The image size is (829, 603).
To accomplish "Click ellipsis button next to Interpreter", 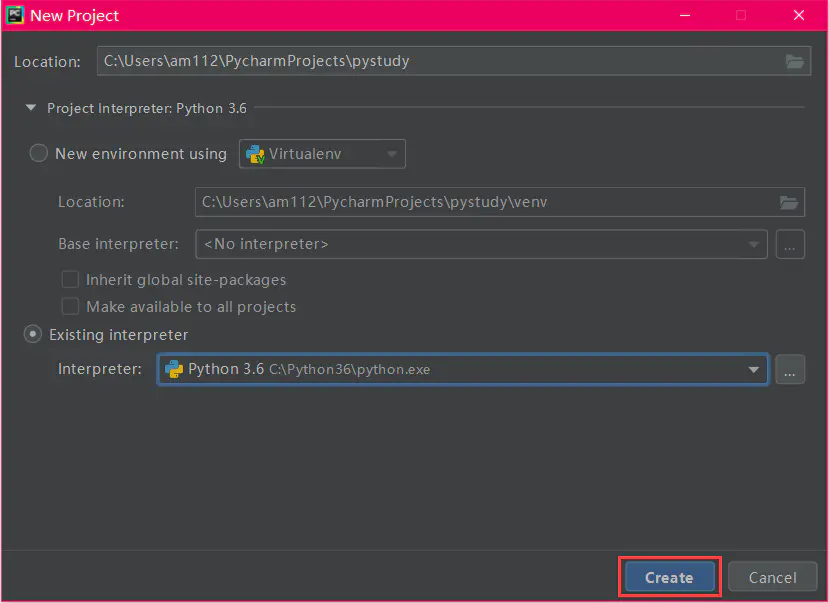I will pyautogui.click(x=790, y=369).
